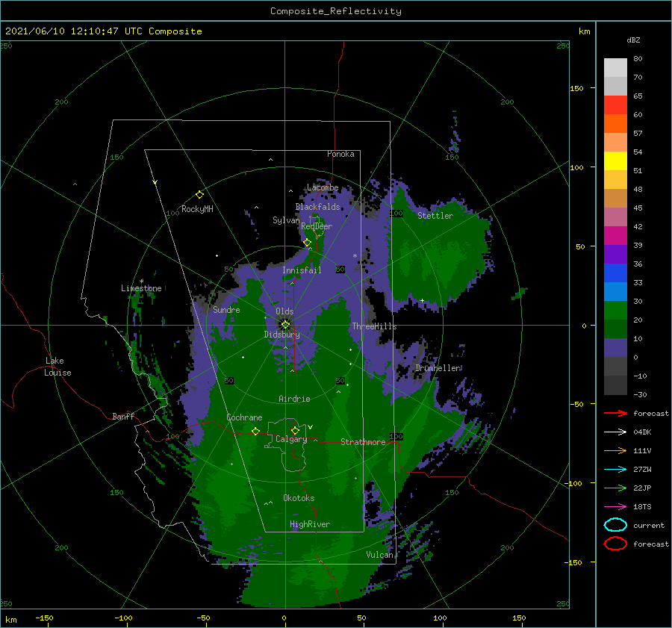The height and width of the screenshot is (628, 672).
Task: Click the 18TS legend label
Action: [x=642, y=507]
